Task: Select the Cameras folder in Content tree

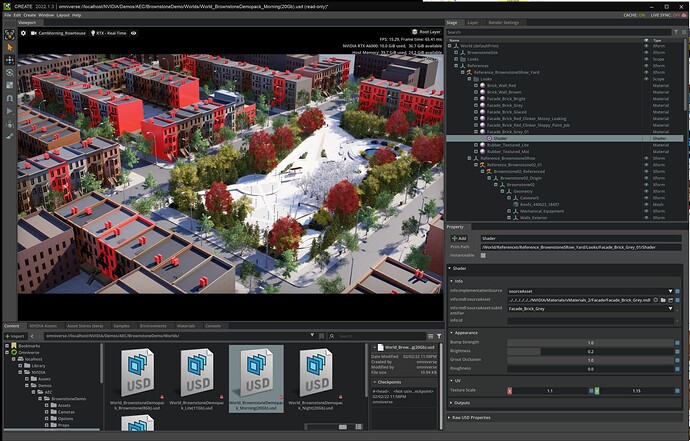Action: pyautogui.click(x=66, y=412)
